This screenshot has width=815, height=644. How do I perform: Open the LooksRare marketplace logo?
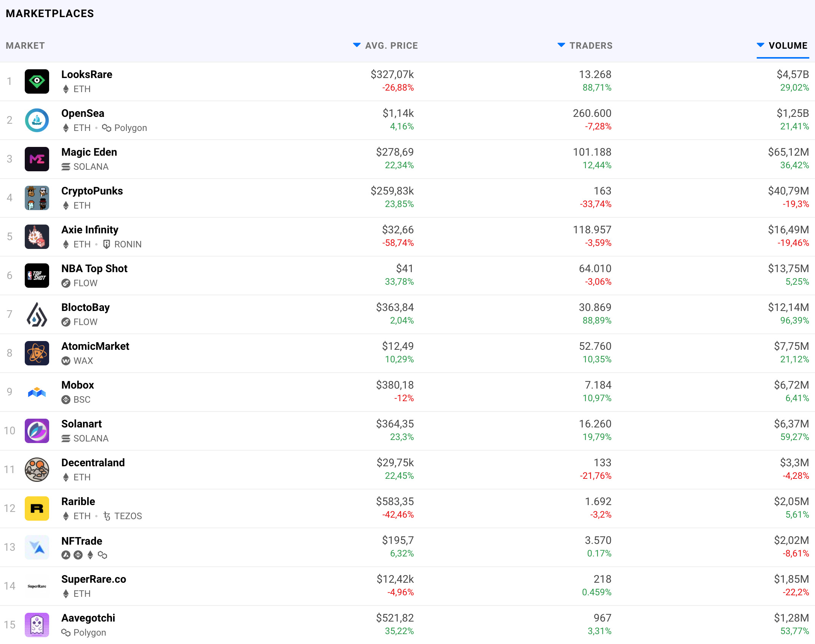point(37,81)
